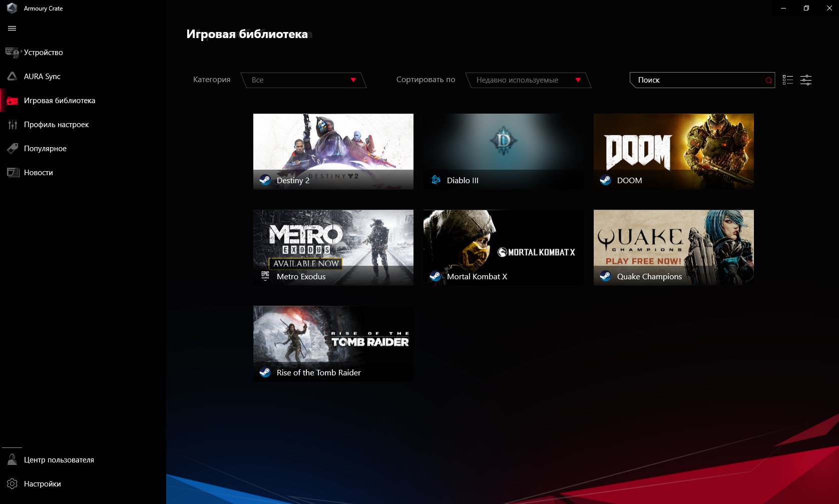Click the Профиль настроек sliders icon
The width and height of the screenshot is (839, 504).
[13, 125]
